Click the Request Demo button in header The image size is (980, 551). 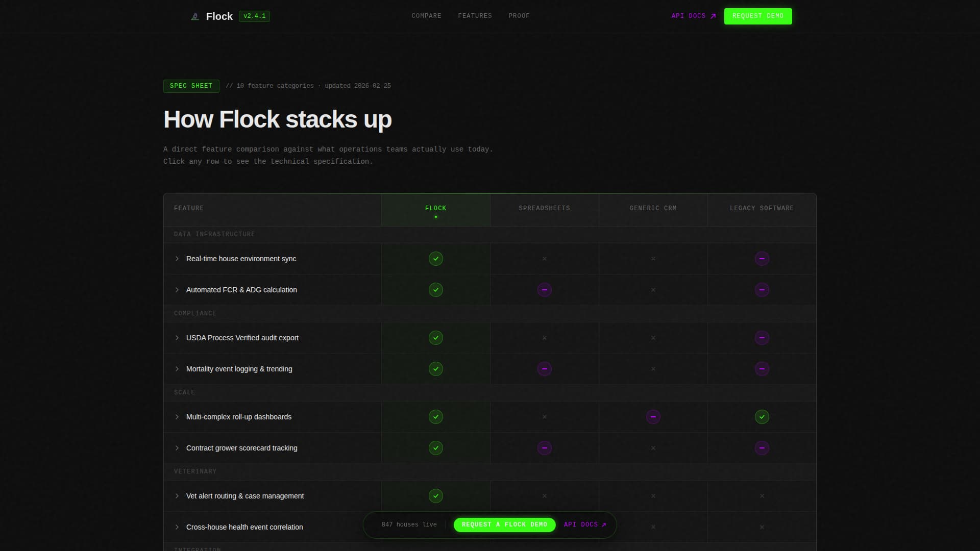pyautogui.click(x=757, y=16)
